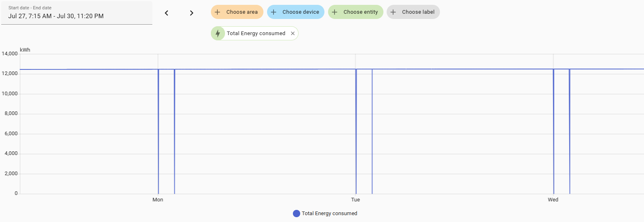Image resolution: width=644 pixels, height=222 pixels.
Task: Select the Total Energy consumed chip label
Action: click(x=256, y=34)
